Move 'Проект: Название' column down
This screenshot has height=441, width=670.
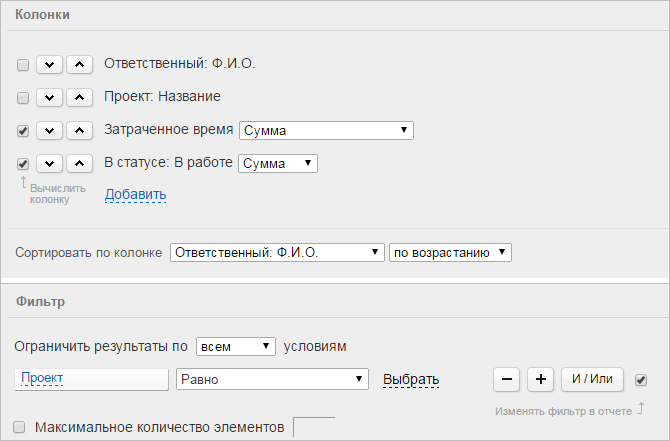(x=50, y=97)
